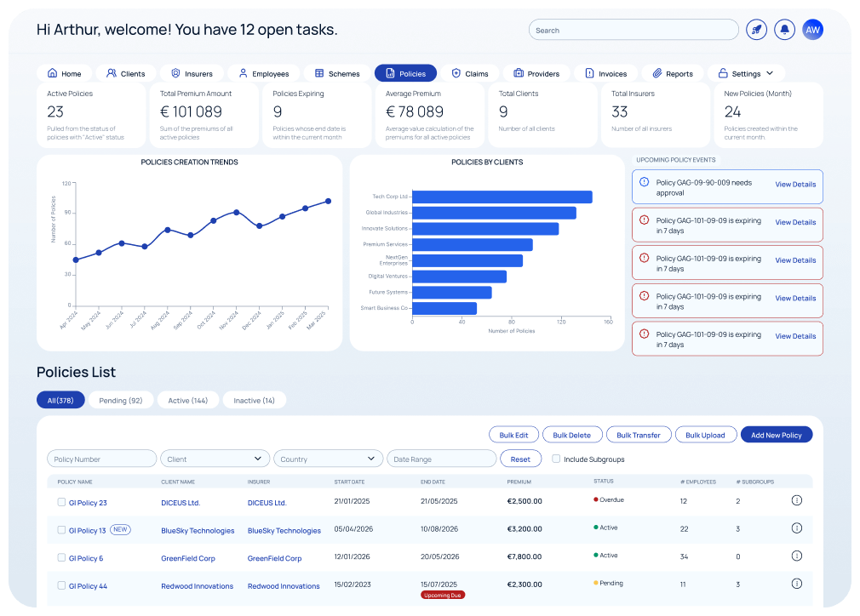Open the Insurers section icon
860x616 pixels.
click(176, 73)
